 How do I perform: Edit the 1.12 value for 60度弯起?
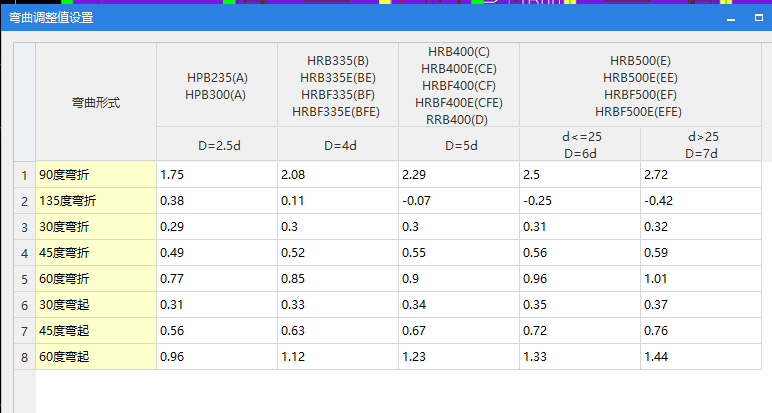(338, 357)
